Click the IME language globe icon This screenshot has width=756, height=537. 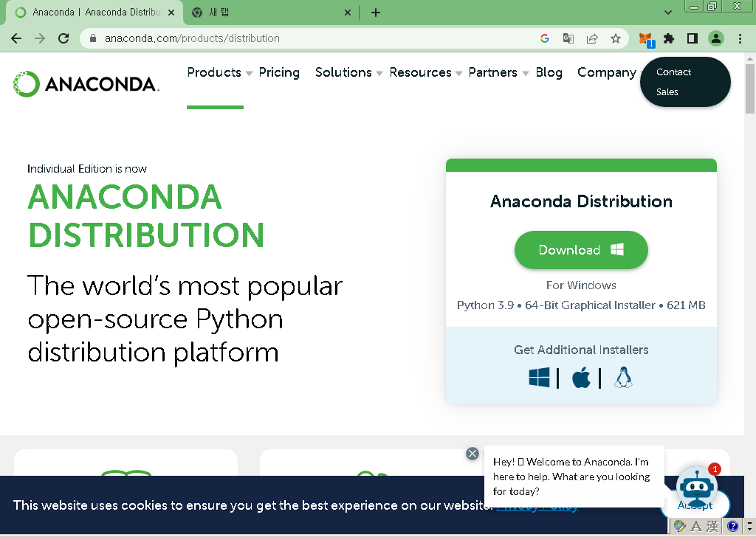pos(679,526)
